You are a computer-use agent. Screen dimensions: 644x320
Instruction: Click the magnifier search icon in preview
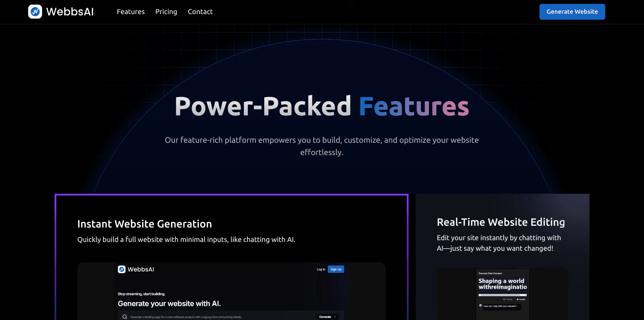(x=125, y=317)
